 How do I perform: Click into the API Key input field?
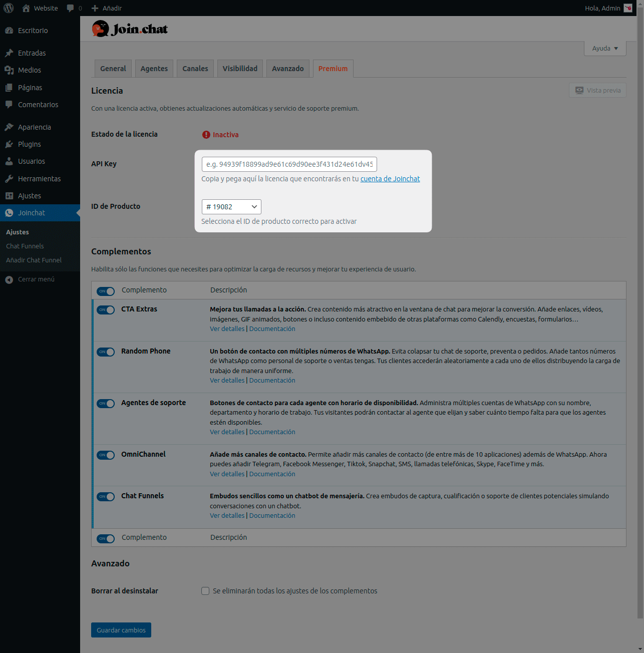[289, 164]
